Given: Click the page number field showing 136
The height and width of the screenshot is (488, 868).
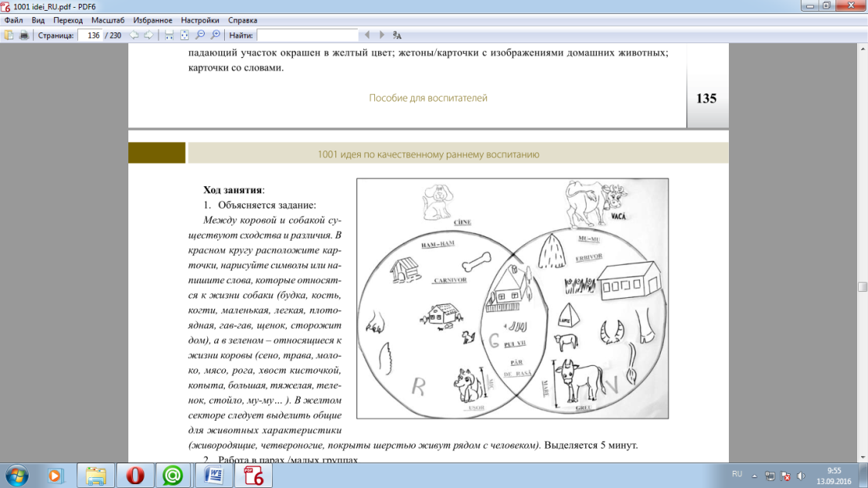Looking at the screenshot, I should [90, 35].
